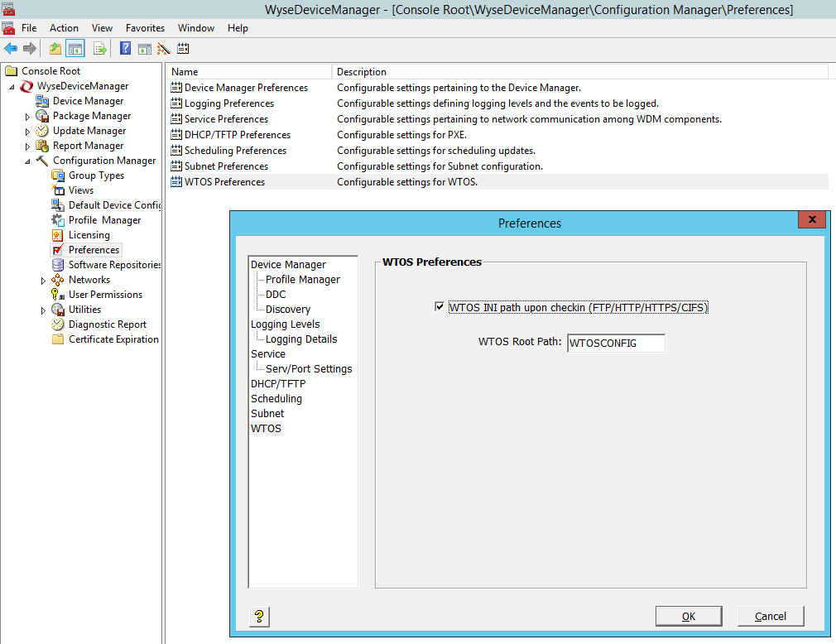Collapse the WyseDeviceManager tree node
This screenshot has height=644, width=836.
[x=12, y=86]
